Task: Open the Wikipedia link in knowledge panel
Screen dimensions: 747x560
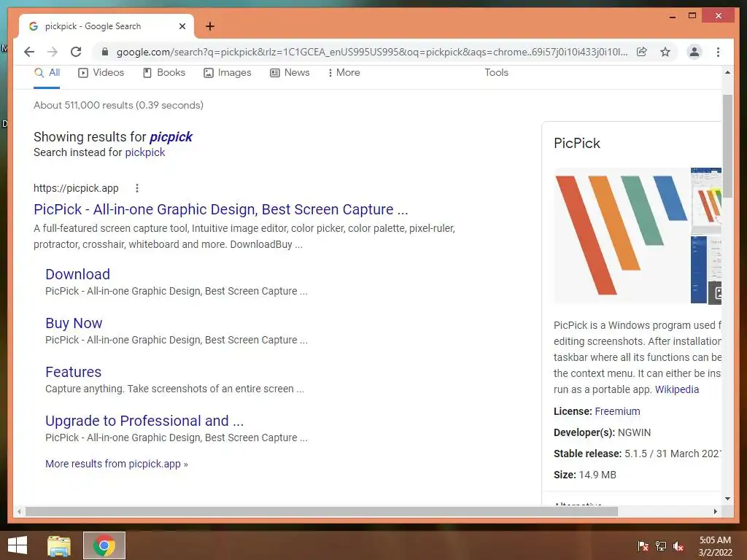Action: pos(677,389)
